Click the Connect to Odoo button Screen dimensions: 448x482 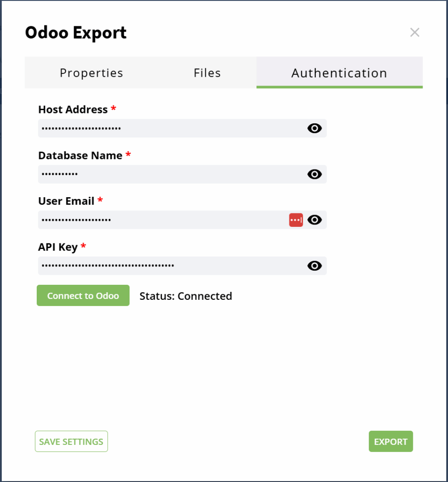pyautogui.click(x=83, y=296)
